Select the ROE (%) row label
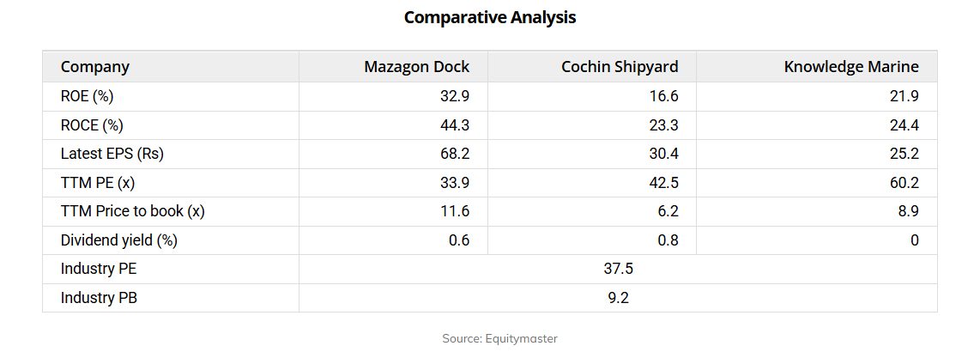The width and height of the screenshot is (980, 358). [87, 96]
